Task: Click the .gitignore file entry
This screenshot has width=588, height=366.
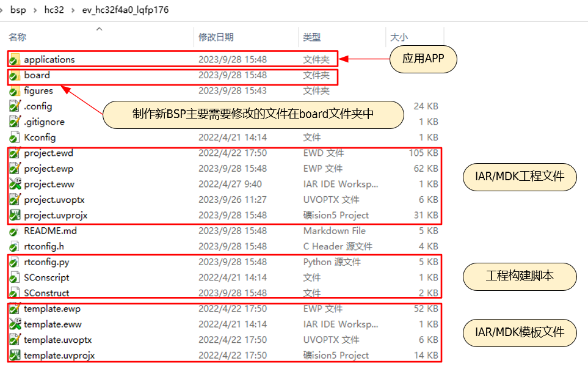Action: [x=44, y=122]
